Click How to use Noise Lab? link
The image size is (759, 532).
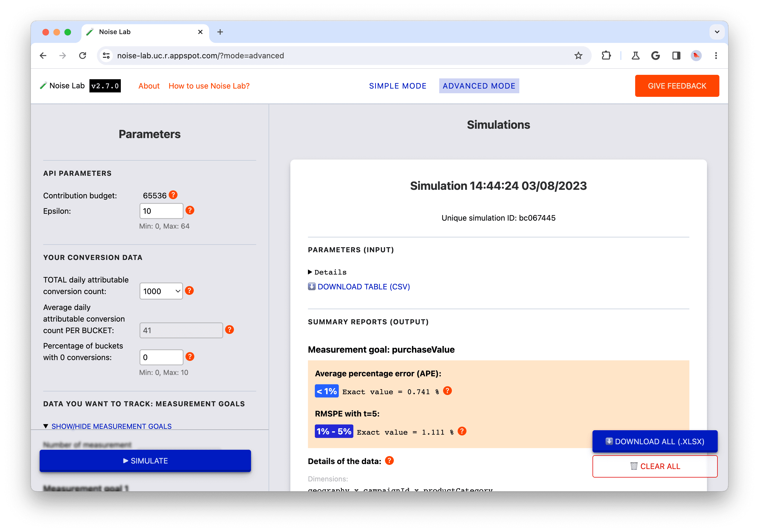click(x=209, y=85)
